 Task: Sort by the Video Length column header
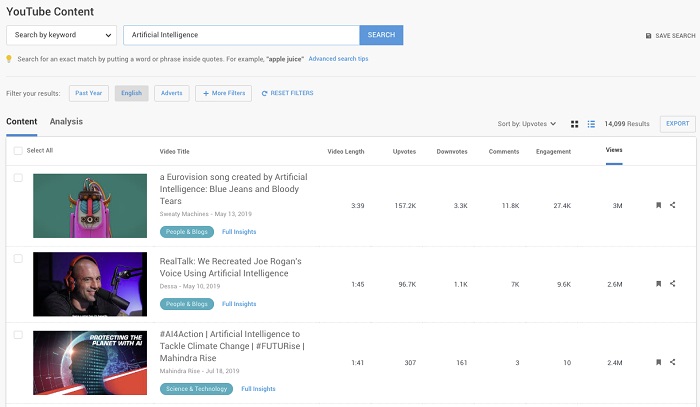pos(346,152)
